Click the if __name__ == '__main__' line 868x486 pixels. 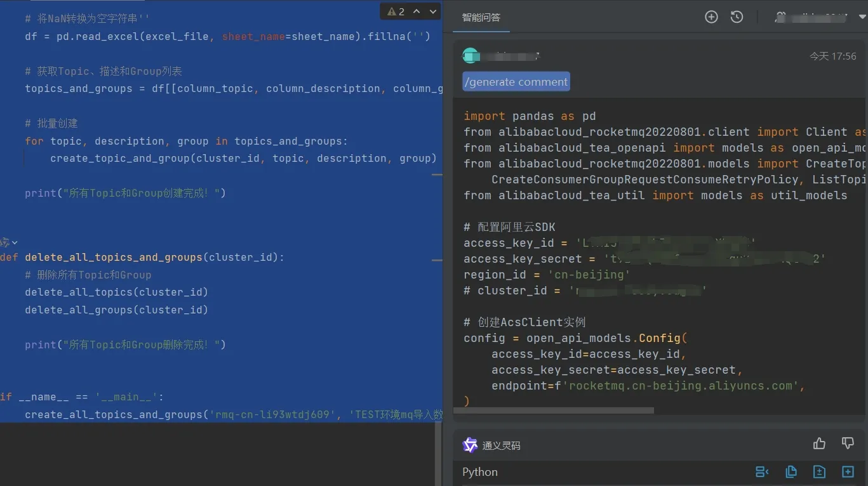pyautogui.click(x=82, y=397)
